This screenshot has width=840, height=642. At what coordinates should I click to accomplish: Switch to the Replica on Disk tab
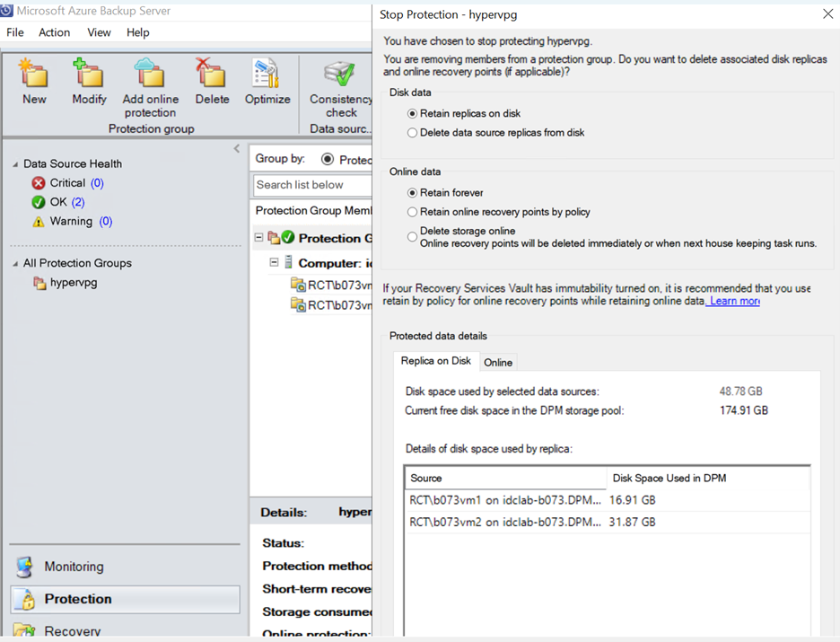point(435,361)
